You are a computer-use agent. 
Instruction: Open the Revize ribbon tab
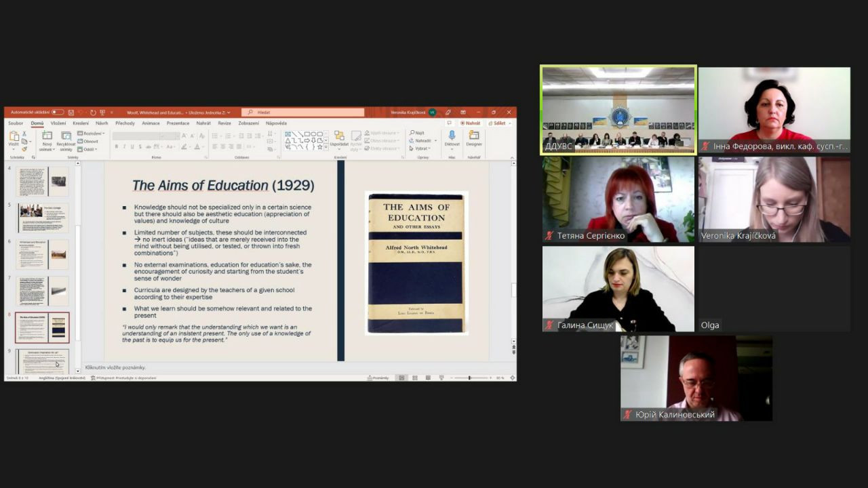pos(224,123)
